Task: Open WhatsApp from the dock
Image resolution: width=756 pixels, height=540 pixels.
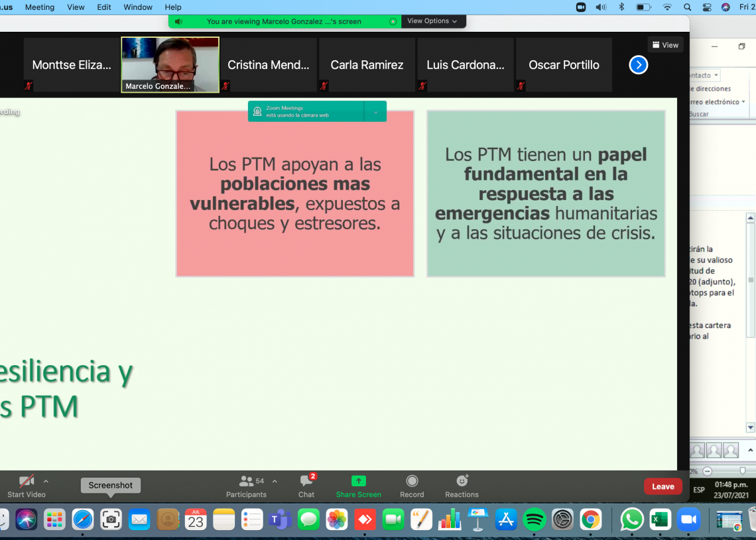Action: click(631, 519)
